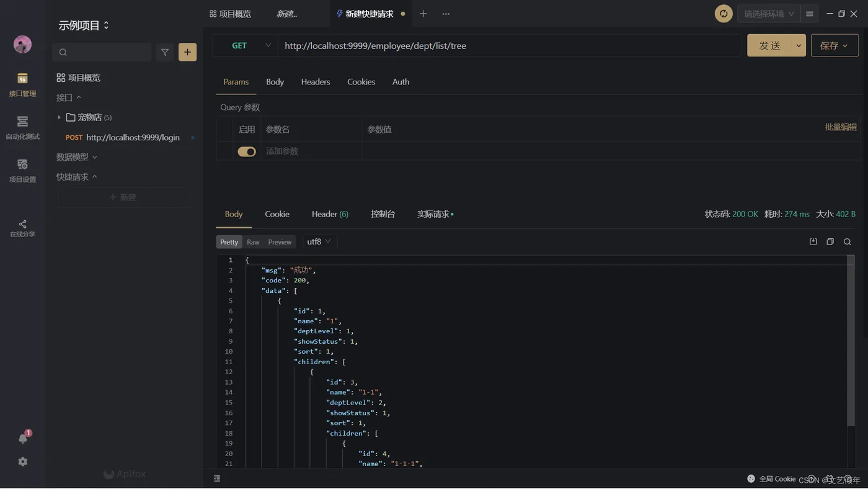Click the search icon in response panel
Viewport: 868px width, 489px height.
[847, 242]
